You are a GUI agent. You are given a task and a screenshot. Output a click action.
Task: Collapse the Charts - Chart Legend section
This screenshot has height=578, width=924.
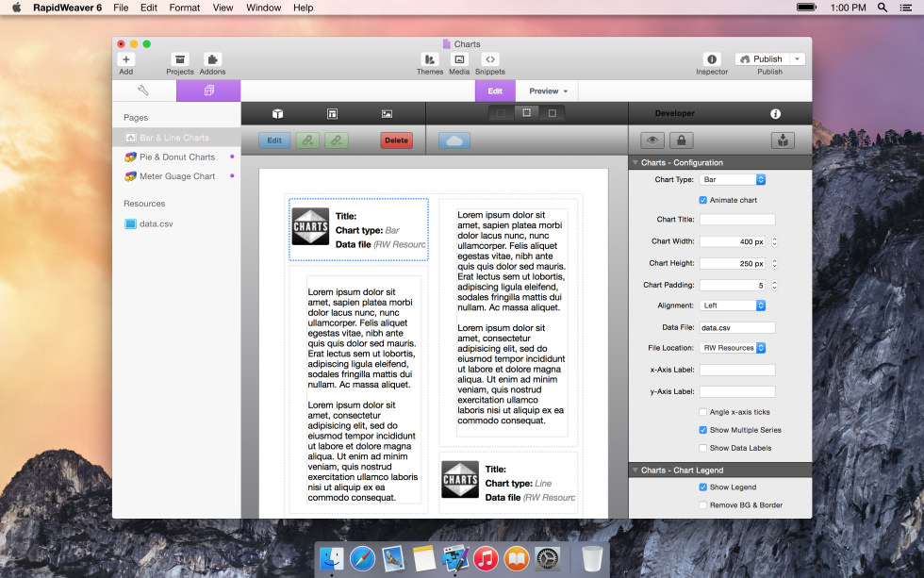(635, 471)
